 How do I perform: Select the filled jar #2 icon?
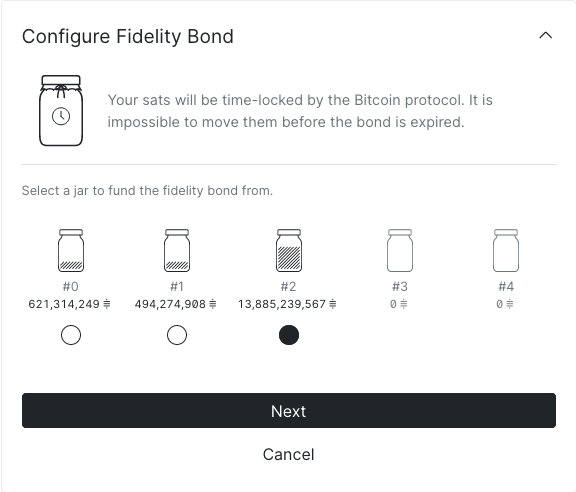(x=289, y=250)
